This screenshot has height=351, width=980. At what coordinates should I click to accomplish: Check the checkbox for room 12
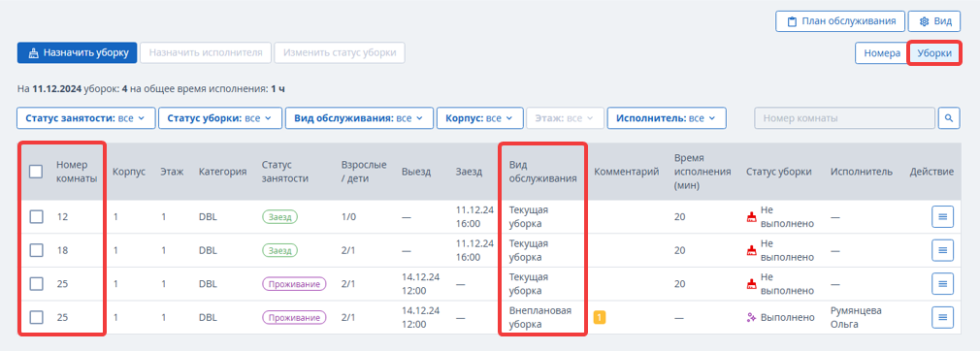point(36,217)
